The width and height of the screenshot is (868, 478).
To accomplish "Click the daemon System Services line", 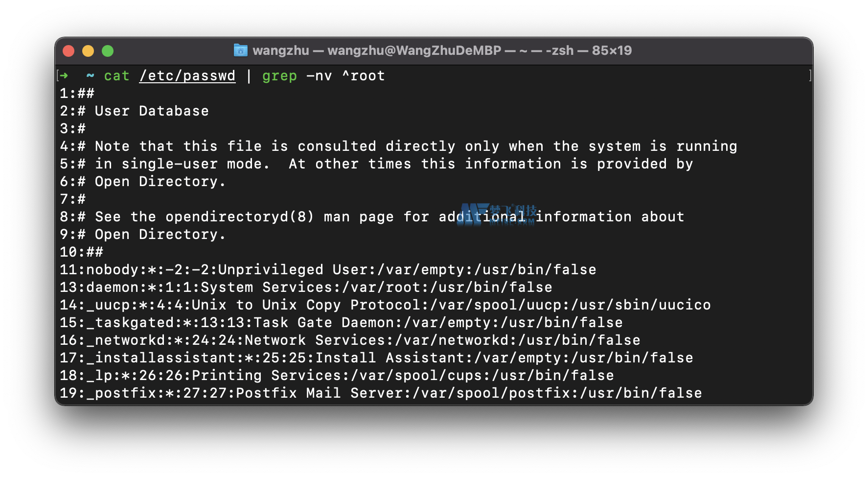I will coord(306,287).
